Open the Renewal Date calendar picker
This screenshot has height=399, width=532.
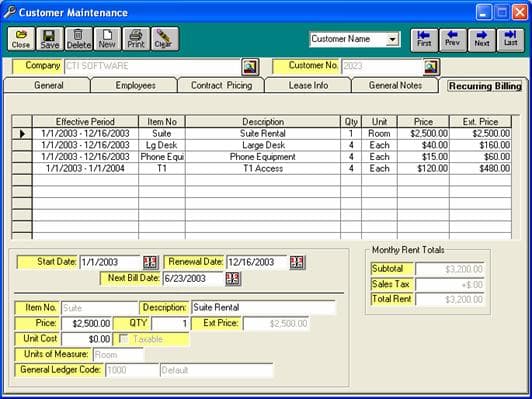[x=298, y=262]
